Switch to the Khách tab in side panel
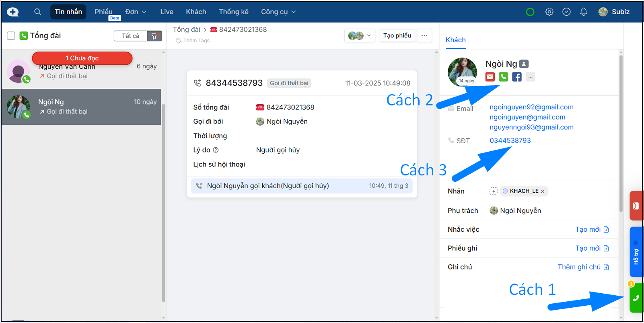 point(455,40)
